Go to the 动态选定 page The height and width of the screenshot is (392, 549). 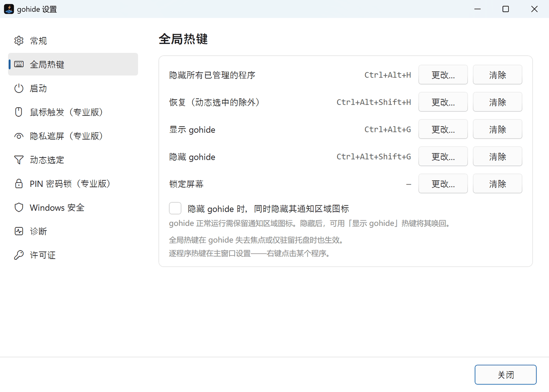coord(73,160)
